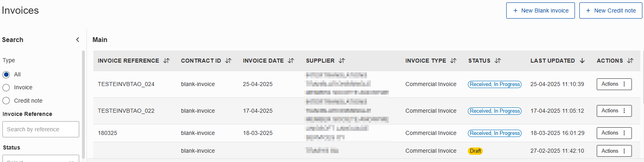
Task: Sort table by Contract ID arrows
Action: [228, 61]
